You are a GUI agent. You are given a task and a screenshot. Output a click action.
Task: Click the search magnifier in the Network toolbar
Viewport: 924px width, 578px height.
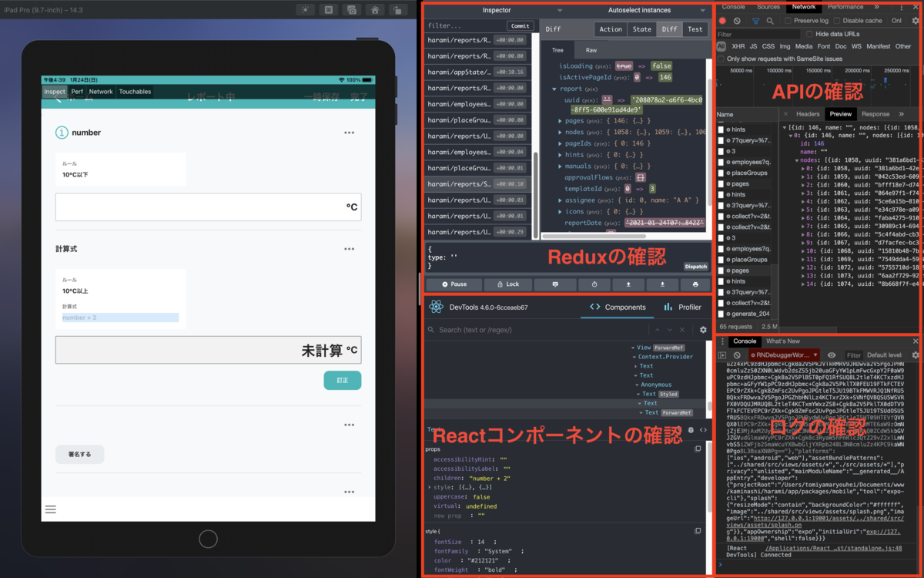pos(771,21)
